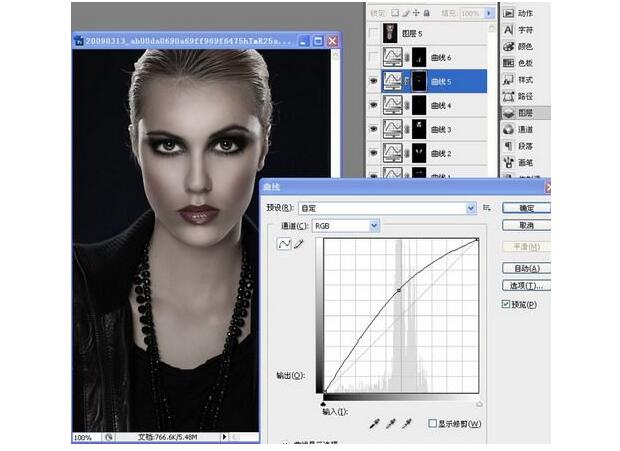
Task: Click the lock position cross icon
Action: 416,13
